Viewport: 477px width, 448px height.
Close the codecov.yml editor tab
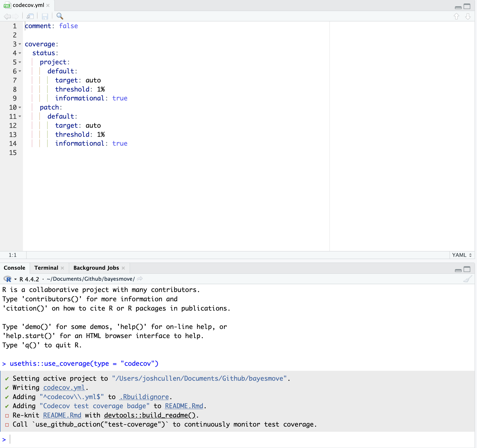click(x=48, y=5)
